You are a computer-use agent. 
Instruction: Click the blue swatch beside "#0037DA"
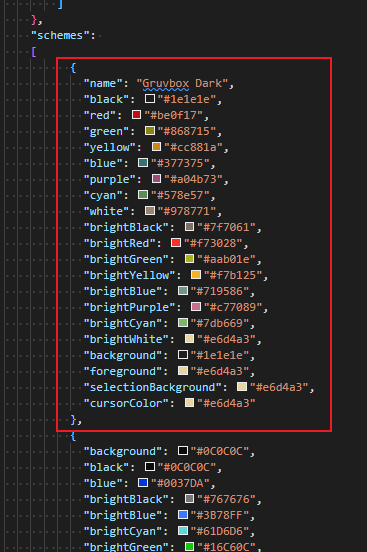click(x=143, y=483)
